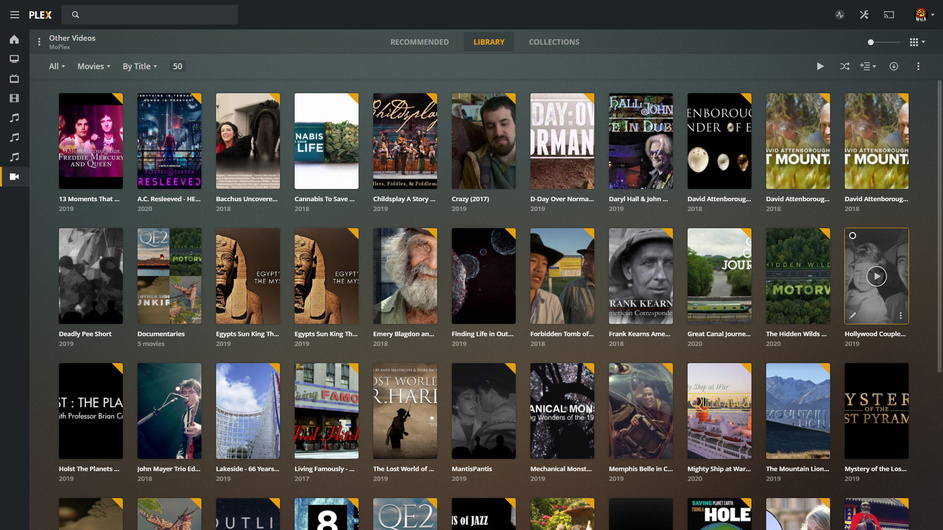
Task: Open D-Day Over Norma... poster
Action: coord(562,141)
